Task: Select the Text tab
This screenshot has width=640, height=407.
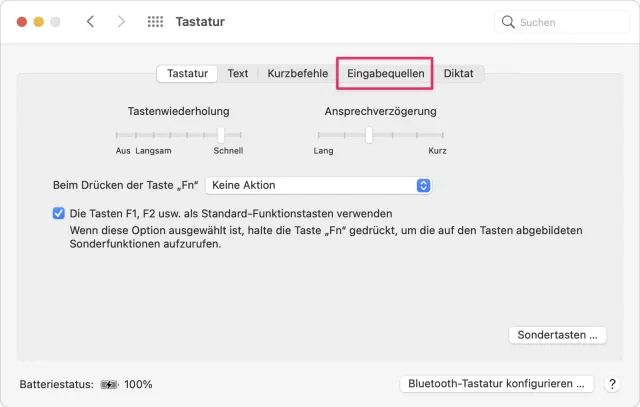Action: coord(238,73)
